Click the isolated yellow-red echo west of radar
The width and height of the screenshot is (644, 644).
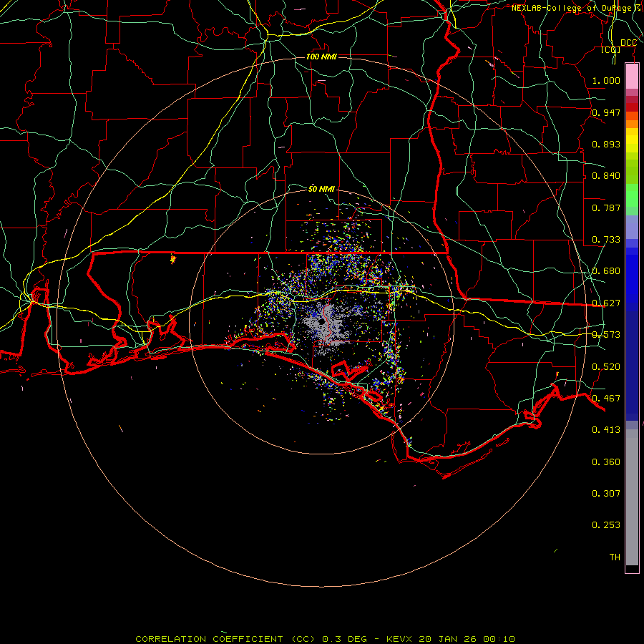(173, 259)
